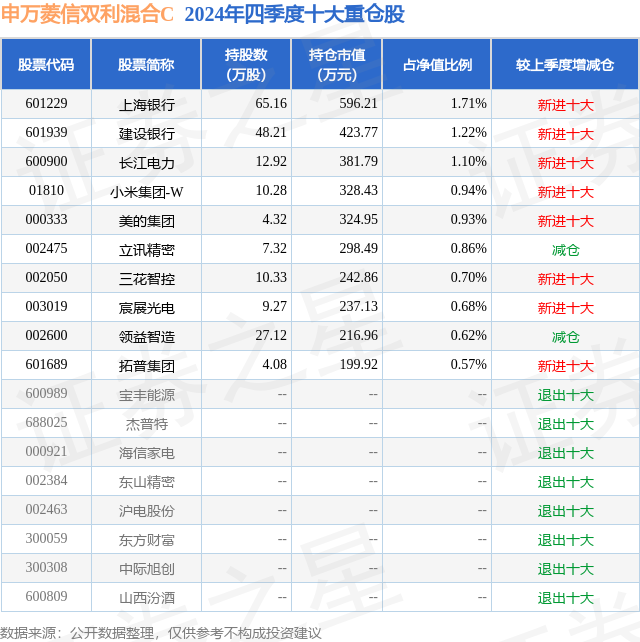Click the 较上季度增减仓 column header
Image resolution: width=640 pixels, height=642 pixels.
tap(565, 65)
